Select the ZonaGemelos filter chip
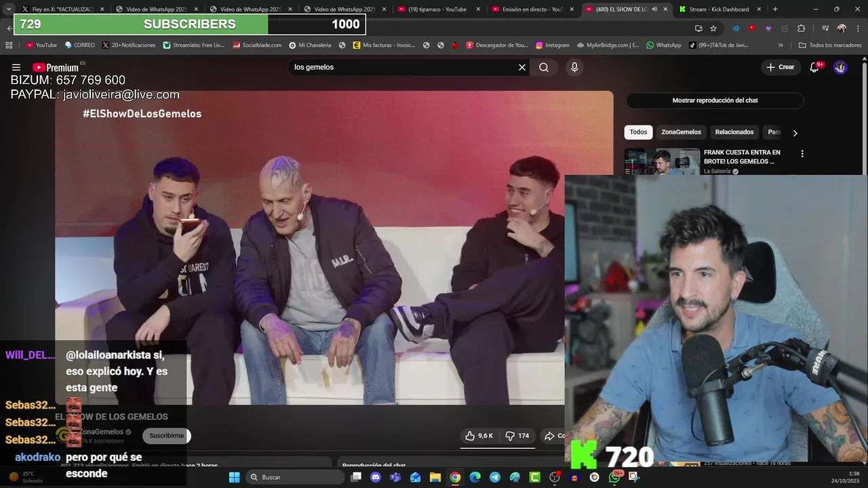 (681, 132)
